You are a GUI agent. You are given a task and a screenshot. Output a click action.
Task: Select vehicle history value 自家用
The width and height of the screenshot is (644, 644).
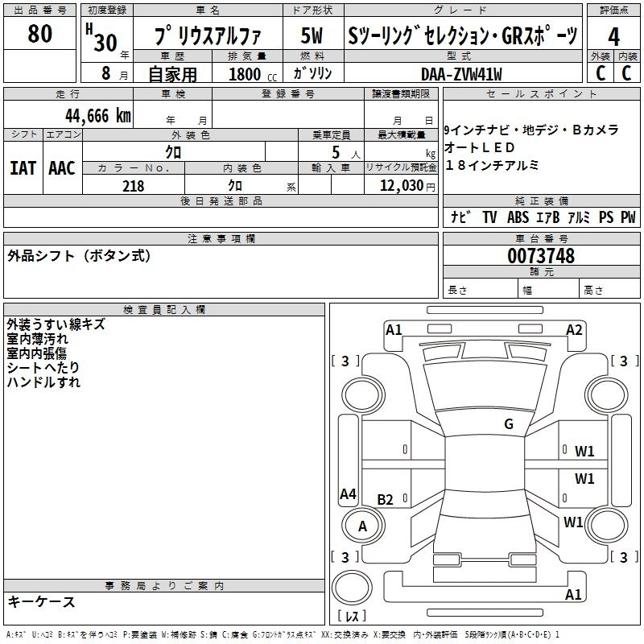click(x=172, y=74)
